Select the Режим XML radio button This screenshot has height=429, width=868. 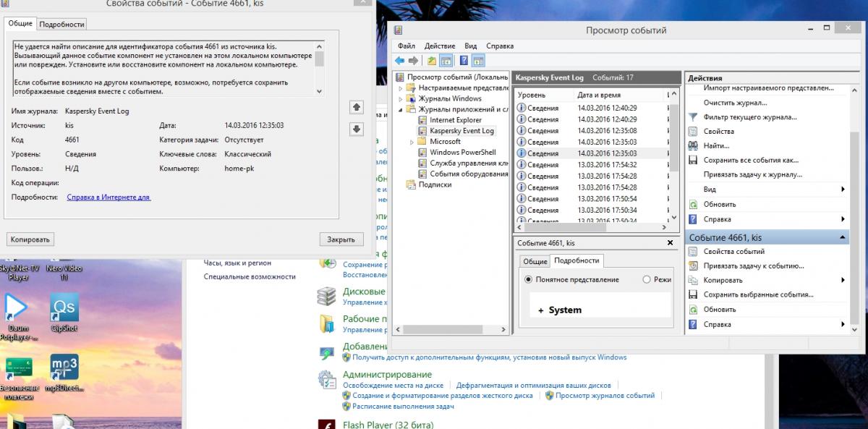647,279
